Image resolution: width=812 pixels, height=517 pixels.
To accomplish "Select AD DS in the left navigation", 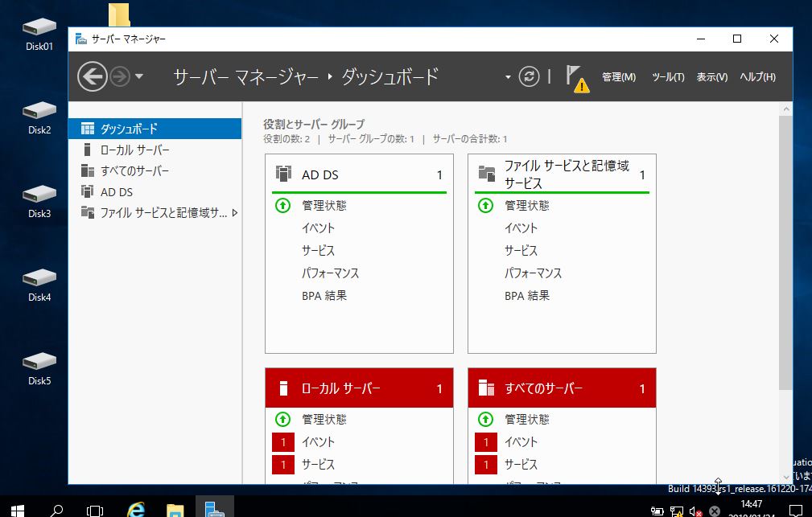I will tap(155, 192).
